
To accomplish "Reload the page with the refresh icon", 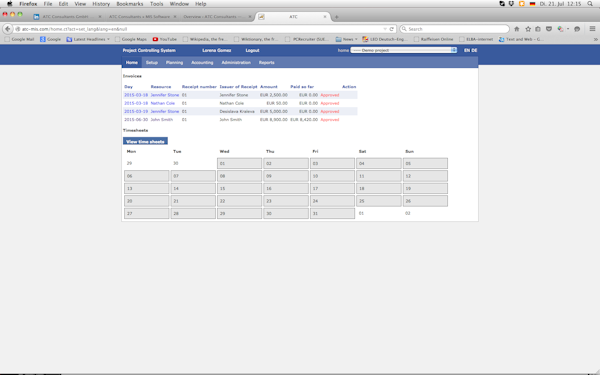I will pyautogui.click(x=391, y=29).
